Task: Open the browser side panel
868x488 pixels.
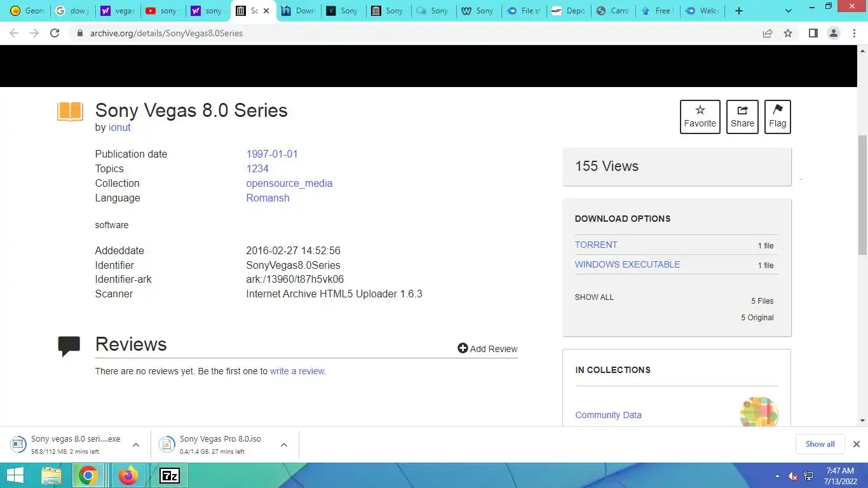Action: (x=813, y=33)
